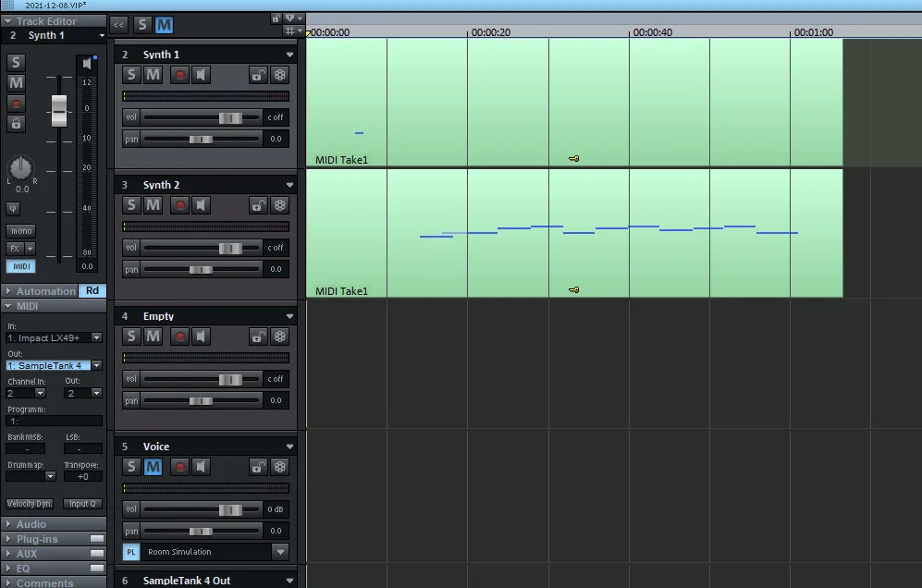
Task: Open the Synth 1 track menu arrow
Action: (289, 55)
